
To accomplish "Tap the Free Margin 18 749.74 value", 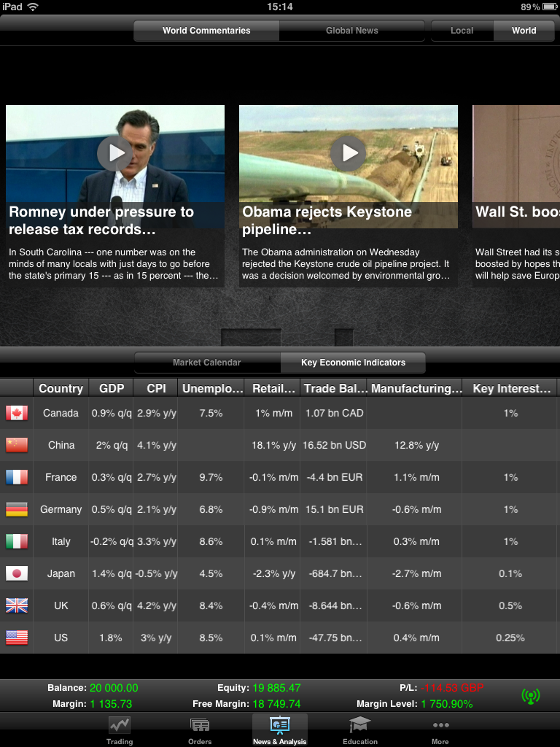I will (276, 704).
